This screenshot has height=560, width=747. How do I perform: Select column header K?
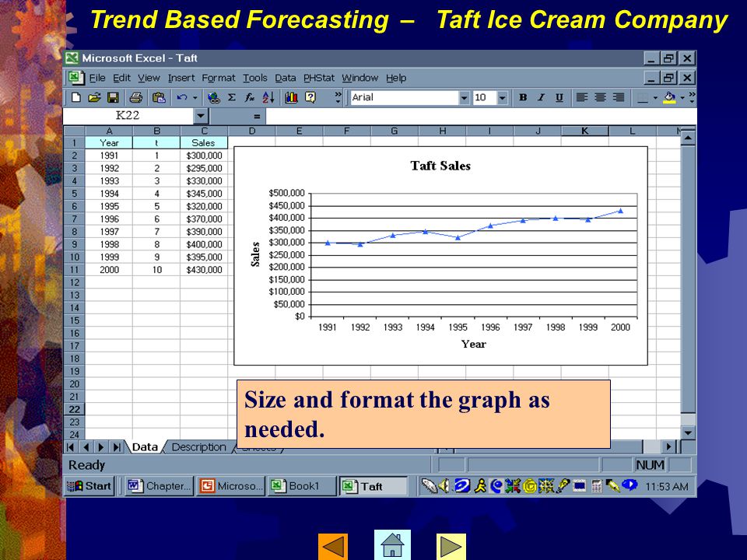pos(584,131)
